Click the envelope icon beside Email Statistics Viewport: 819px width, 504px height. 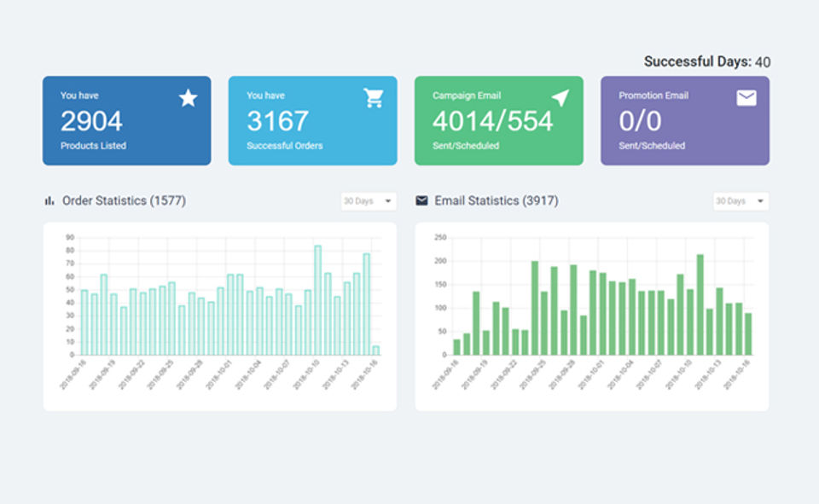click(x=421, y=200)
